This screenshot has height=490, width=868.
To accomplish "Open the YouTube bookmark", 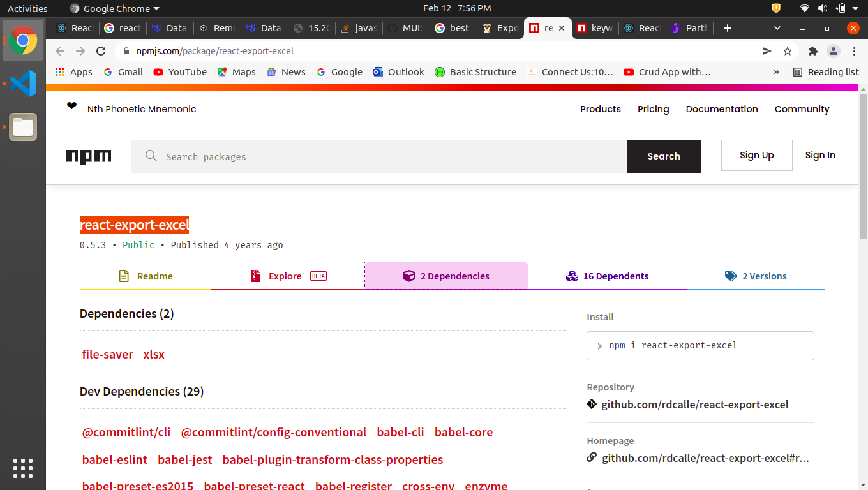I will click(x=180, y=72).
